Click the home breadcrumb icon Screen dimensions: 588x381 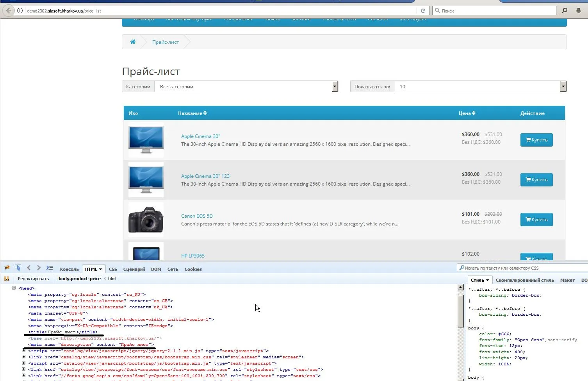133,42
